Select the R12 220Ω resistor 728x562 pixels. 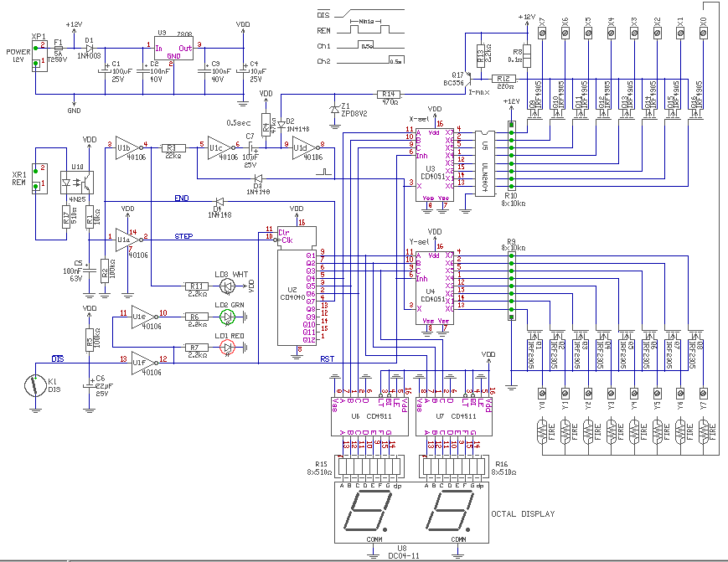(503, 79)
